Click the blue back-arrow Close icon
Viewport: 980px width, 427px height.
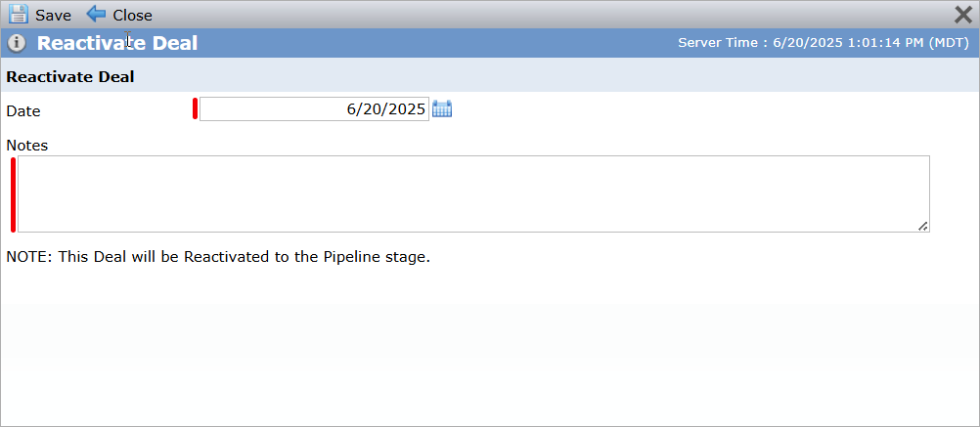click(96, 14)
